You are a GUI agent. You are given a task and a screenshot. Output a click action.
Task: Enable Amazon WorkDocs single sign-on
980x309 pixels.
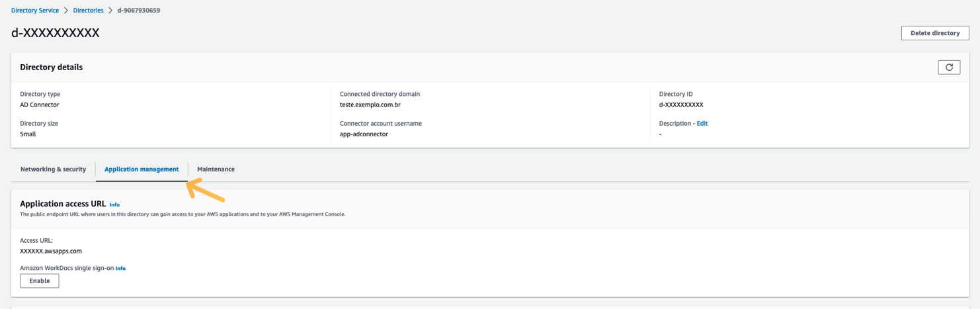pos(40,281)
